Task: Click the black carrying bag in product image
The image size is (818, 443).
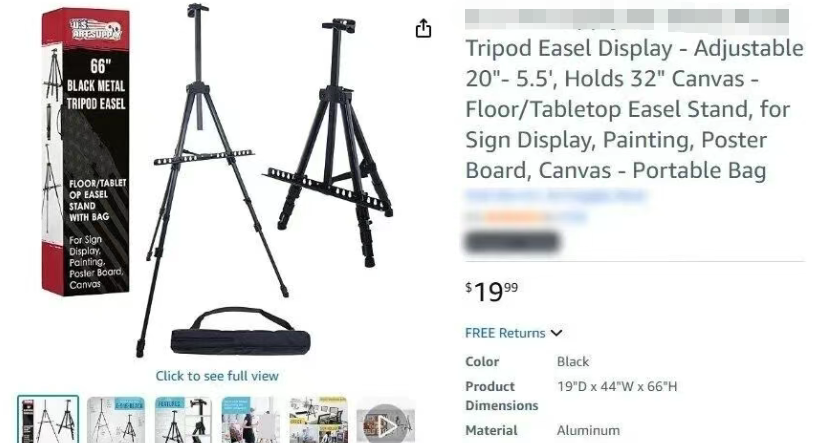Action: [240, 332]
